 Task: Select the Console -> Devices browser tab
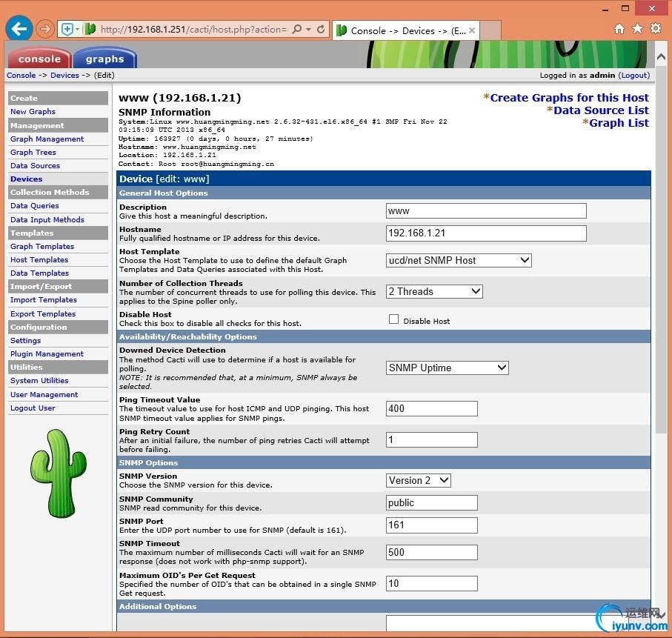tap(405, 30)
